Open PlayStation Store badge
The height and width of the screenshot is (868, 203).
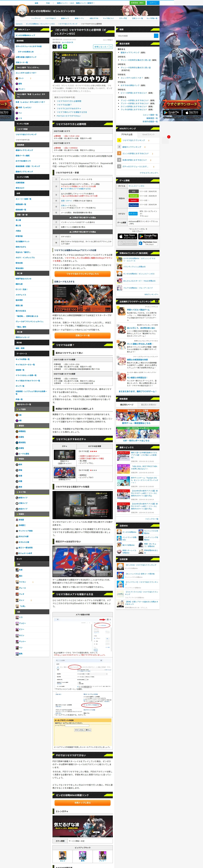click(148, 243)
